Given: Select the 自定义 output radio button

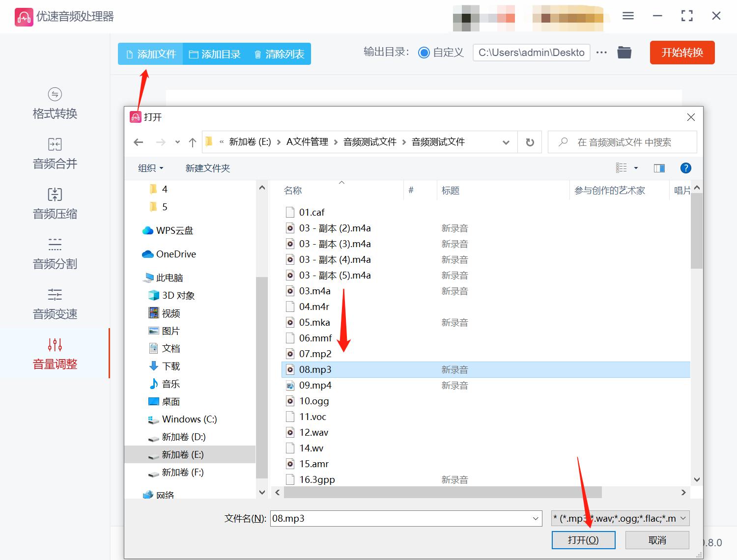Looking at the screenshot, I should (424, 52).
